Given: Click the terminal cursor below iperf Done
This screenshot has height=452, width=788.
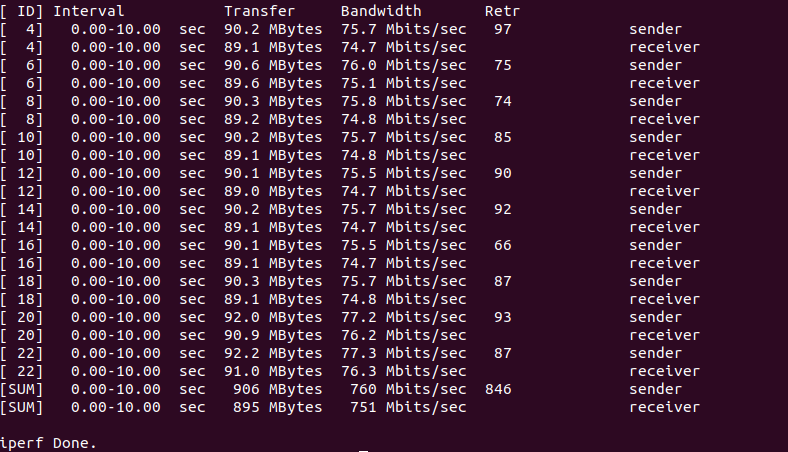Looking at the screenshot, I should coord(365,449).
